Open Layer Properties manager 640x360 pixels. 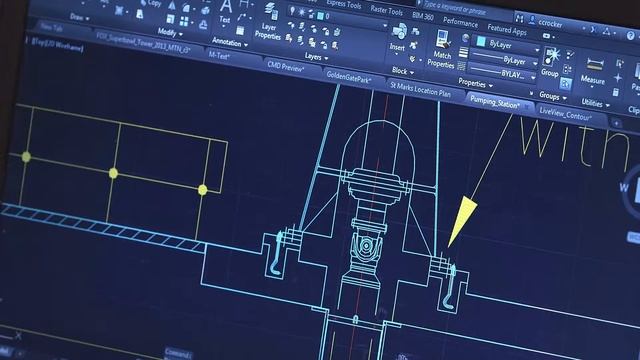269,21
